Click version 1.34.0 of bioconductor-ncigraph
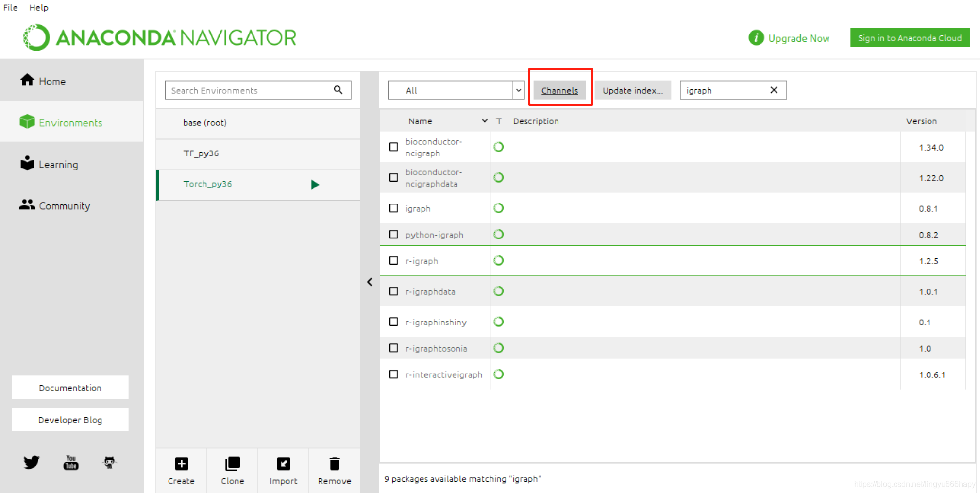This screenshot has width=980, height=493. [x=931, y=148]
